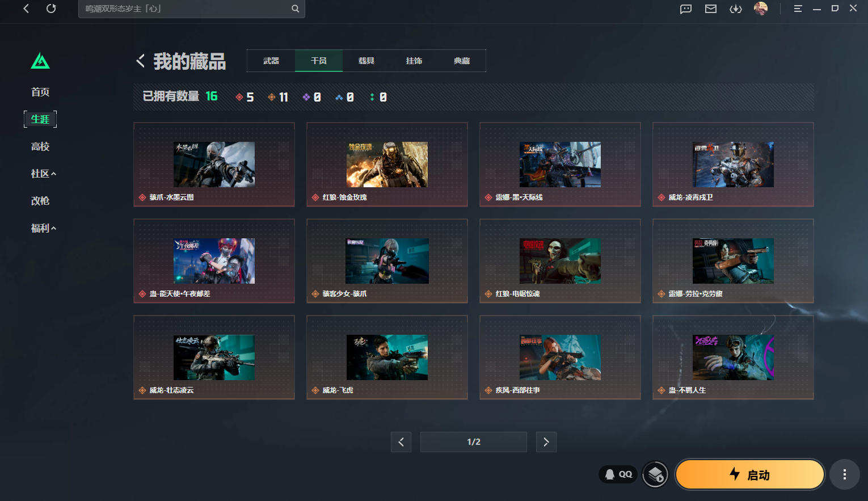The width and height of the screenshot is (868, 501).
Task: Expand the 福利 sidebar menu
Action: click(x=43, y=228)
